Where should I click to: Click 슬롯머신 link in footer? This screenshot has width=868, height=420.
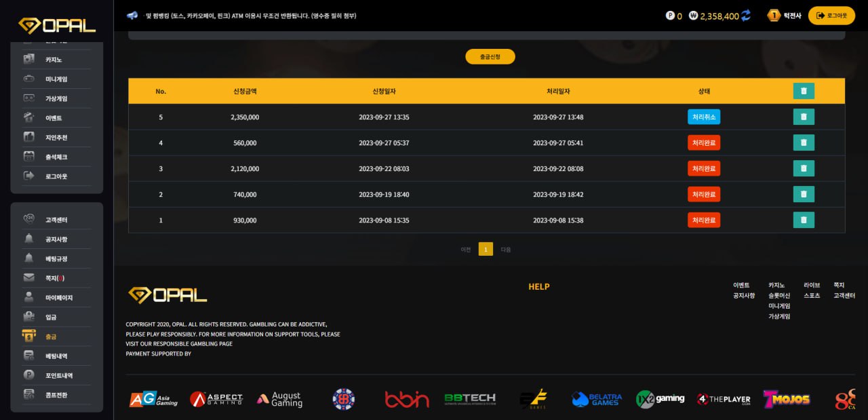[x=779, y=296]
